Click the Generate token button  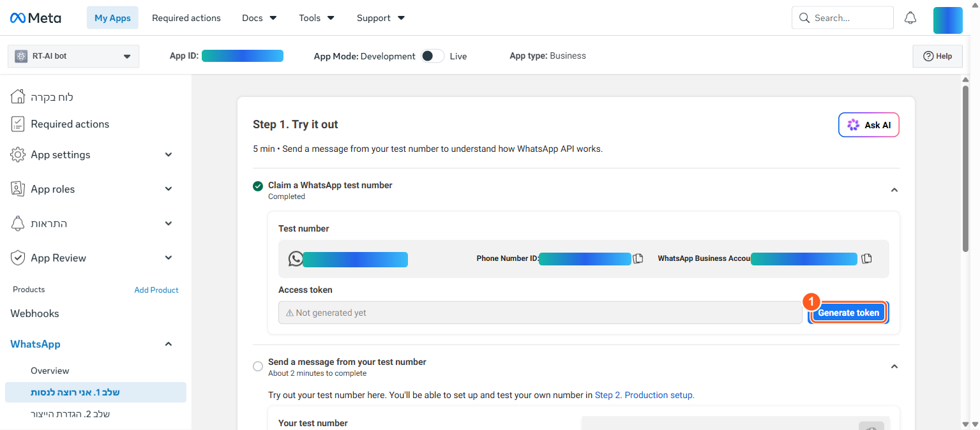(848, 313)
